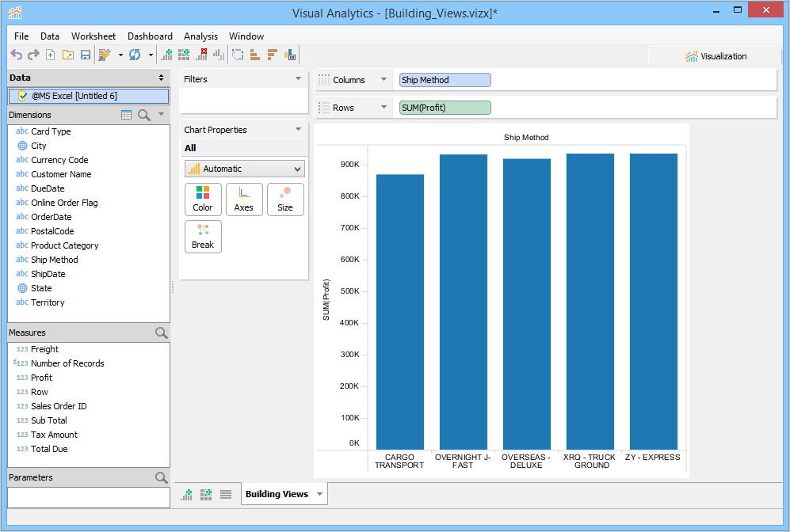Click the refresh data icon

click(x=135, y=55)
